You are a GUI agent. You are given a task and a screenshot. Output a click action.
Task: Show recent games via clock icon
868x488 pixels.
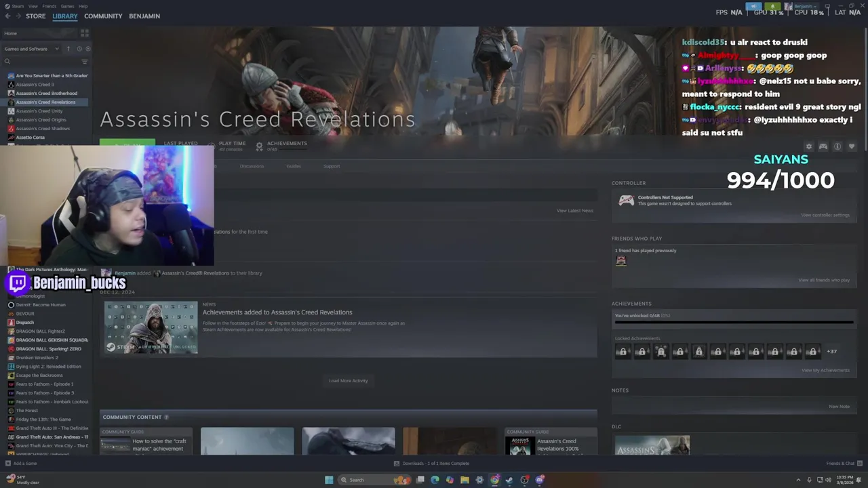tap(79, 49)
